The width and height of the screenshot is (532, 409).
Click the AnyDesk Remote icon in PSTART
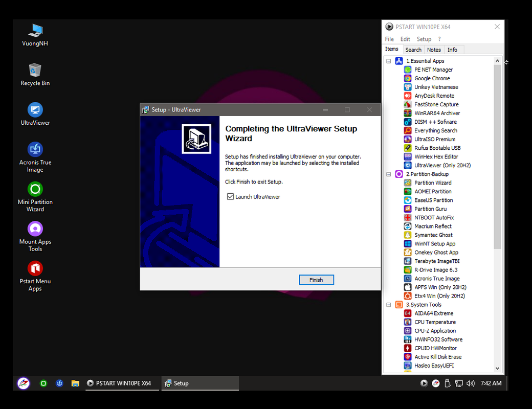pyautogui.click(x=408, y=96)
